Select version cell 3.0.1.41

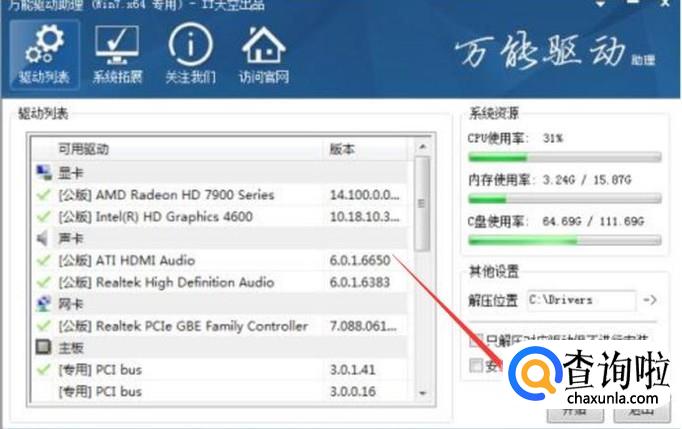352,370
